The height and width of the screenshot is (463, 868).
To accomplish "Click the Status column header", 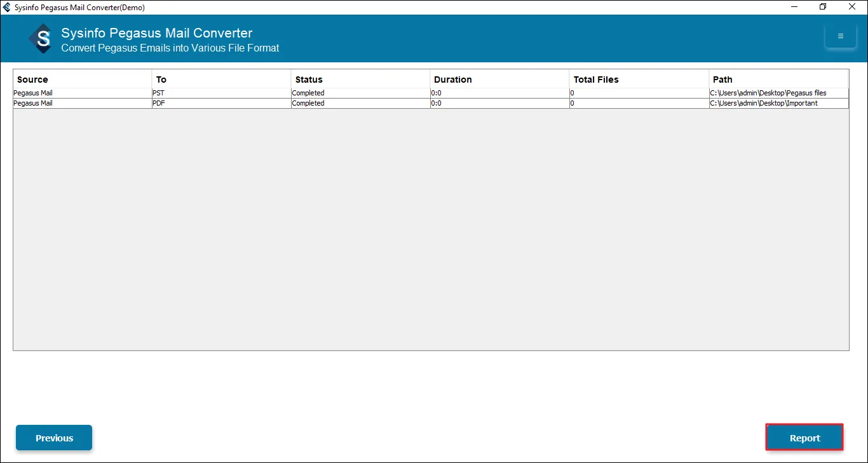I will (361, 79).
